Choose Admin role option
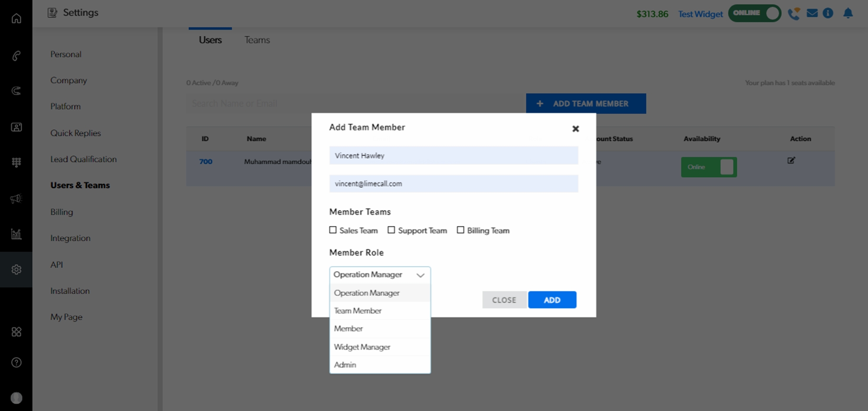Screen dimensions: 868x411 (345, 365)
